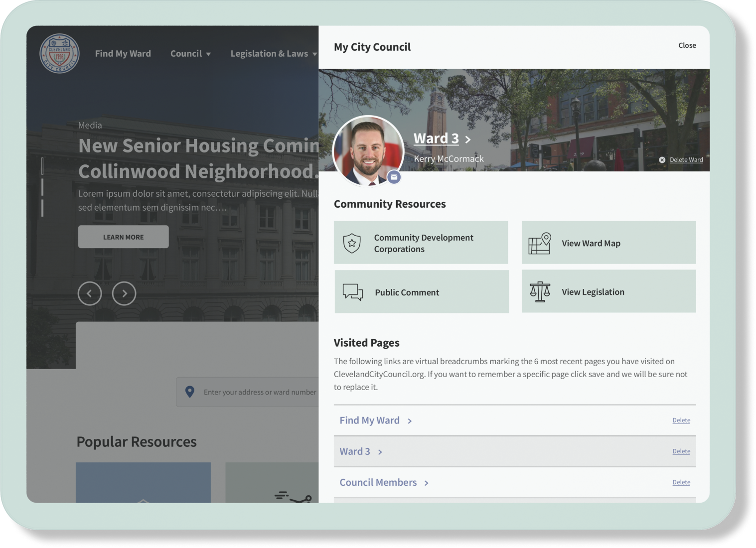The width and height of the screenshot is (756, 548).
Task: Click the Cleveland City Council seal logo
Action: coord(59,53)
